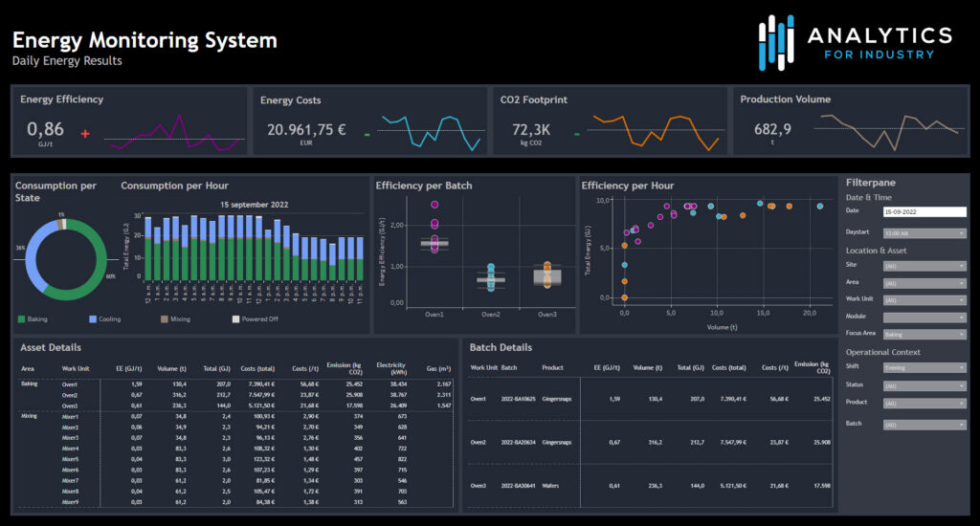Viewport: 980px width, 526px height.
Task: Open the Daystart dropdown
Action: click(924, 232)
